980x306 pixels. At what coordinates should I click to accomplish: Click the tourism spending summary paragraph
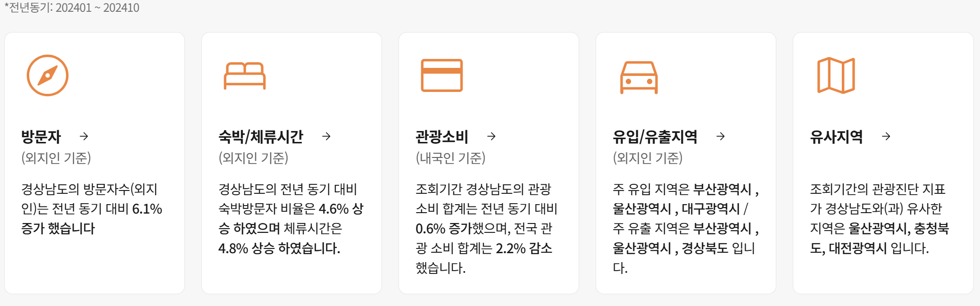tap(486, 228)
